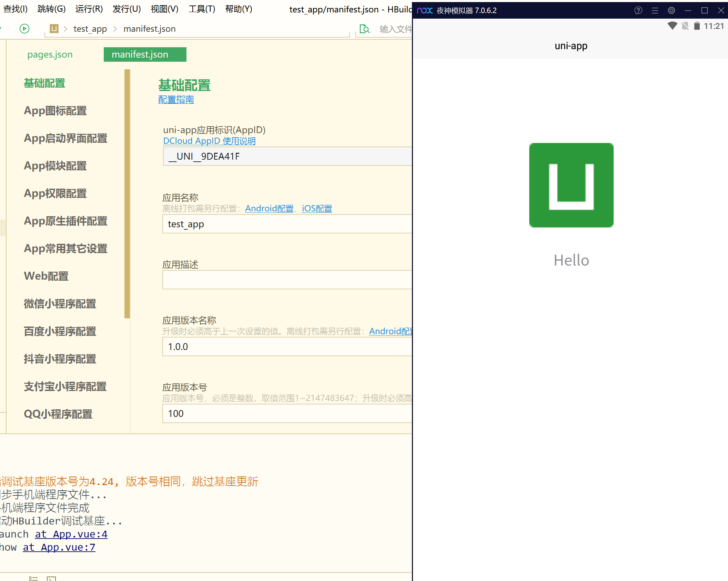Select the manifest.json tab
Viewport: 728px width, 581px height.
145,54
